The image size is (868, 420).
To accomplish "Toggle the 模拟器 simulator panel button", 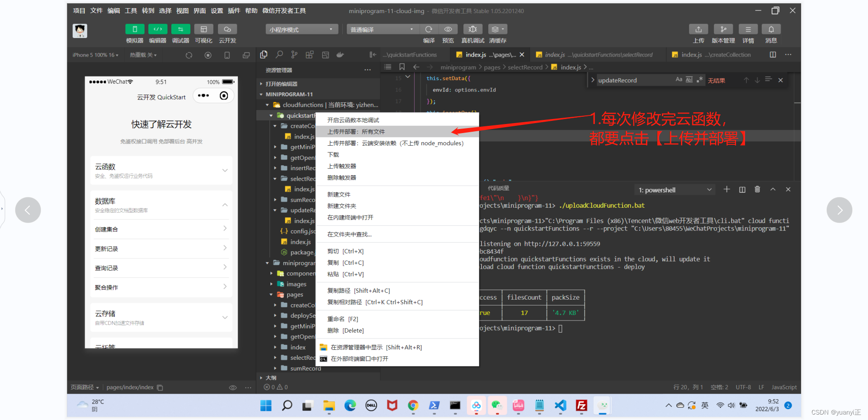I will tap(135, 29).
